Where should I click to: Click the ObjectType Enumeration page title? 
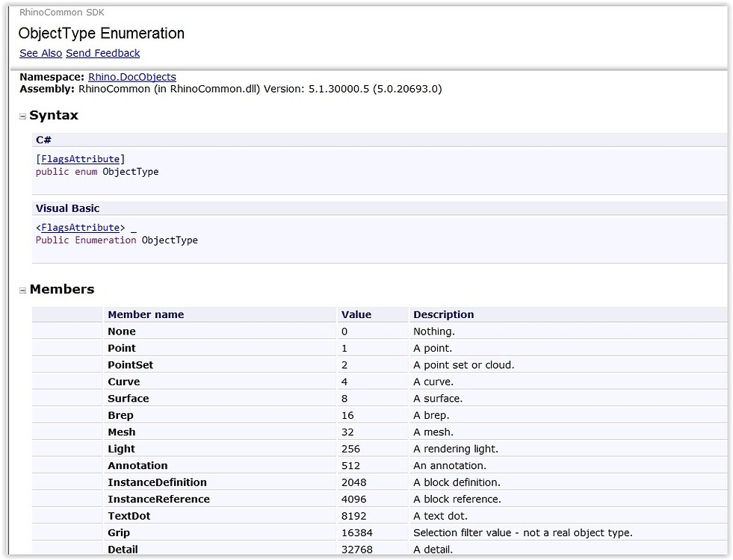[x=102, y=34]
